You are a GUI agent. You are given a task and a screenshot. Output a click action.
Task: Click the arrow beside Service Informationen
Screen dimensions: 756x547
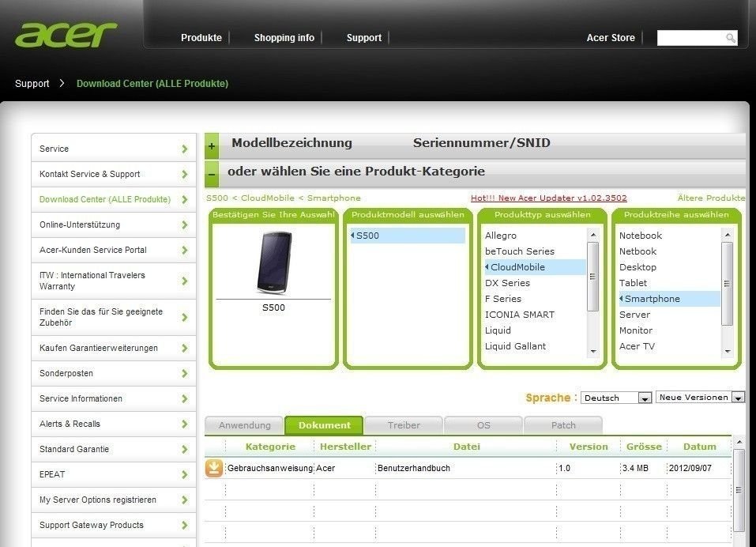click(185, 398)
